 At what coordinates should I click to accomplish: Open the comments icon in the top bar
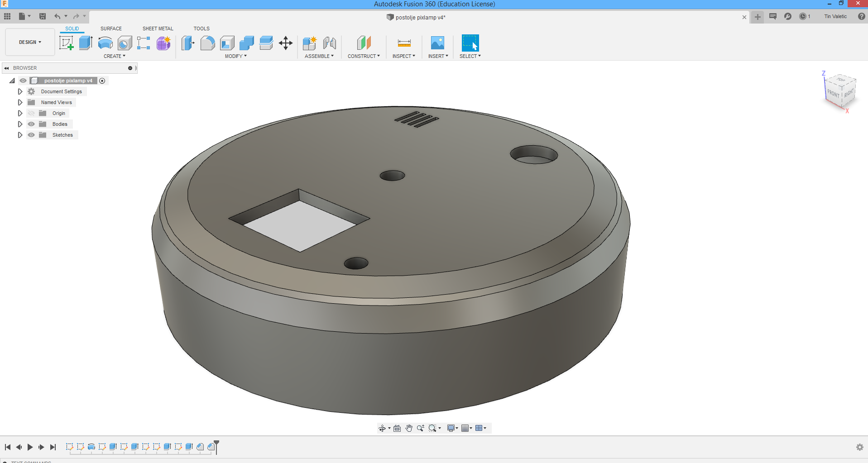773,16
